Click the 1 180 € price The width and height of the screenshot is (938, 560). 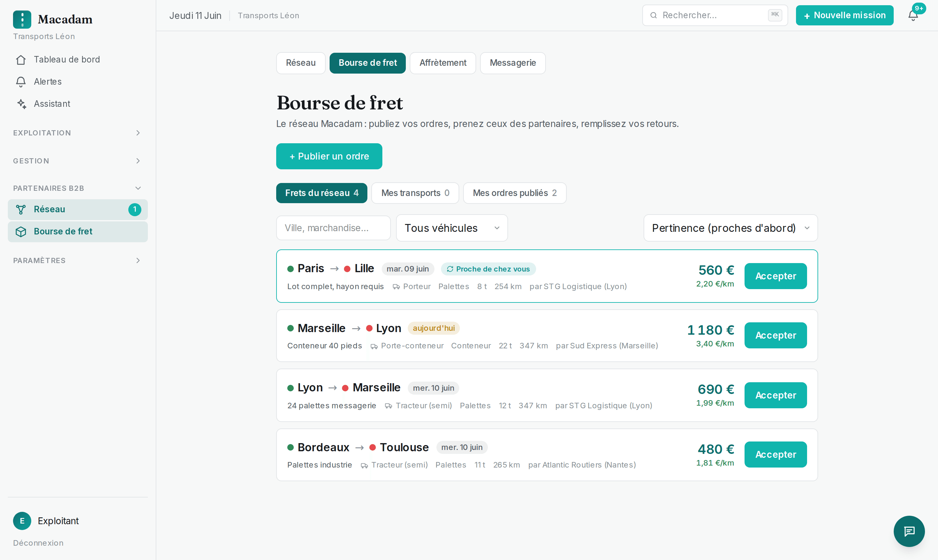710,330
